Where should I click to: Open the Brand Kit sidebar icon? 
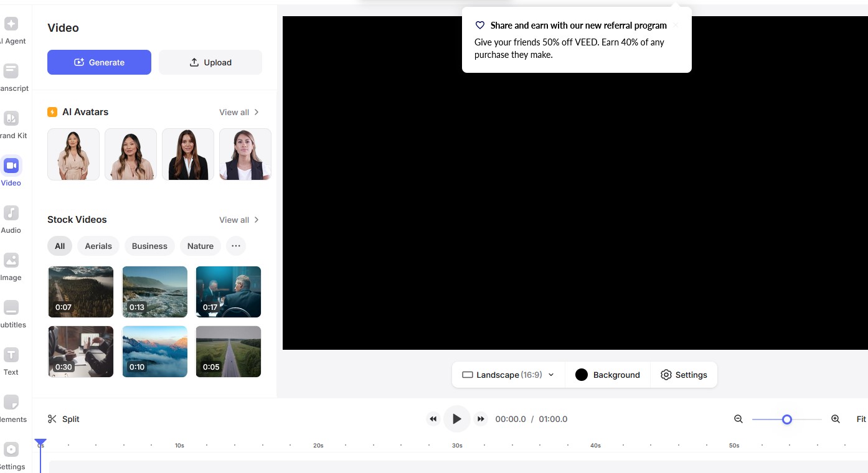click(x=11, y=119)
